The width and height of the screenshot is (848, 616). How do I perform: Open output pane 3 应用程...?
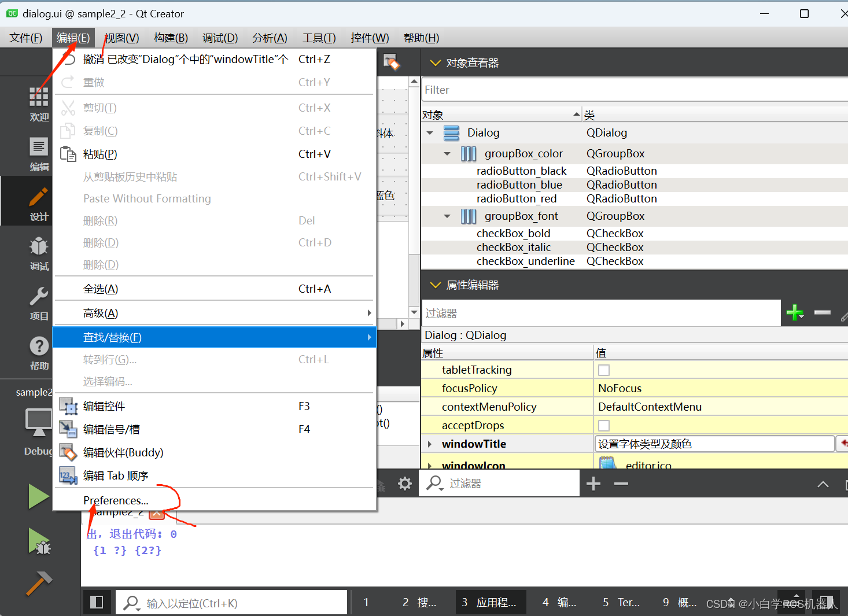click(491, 602)
